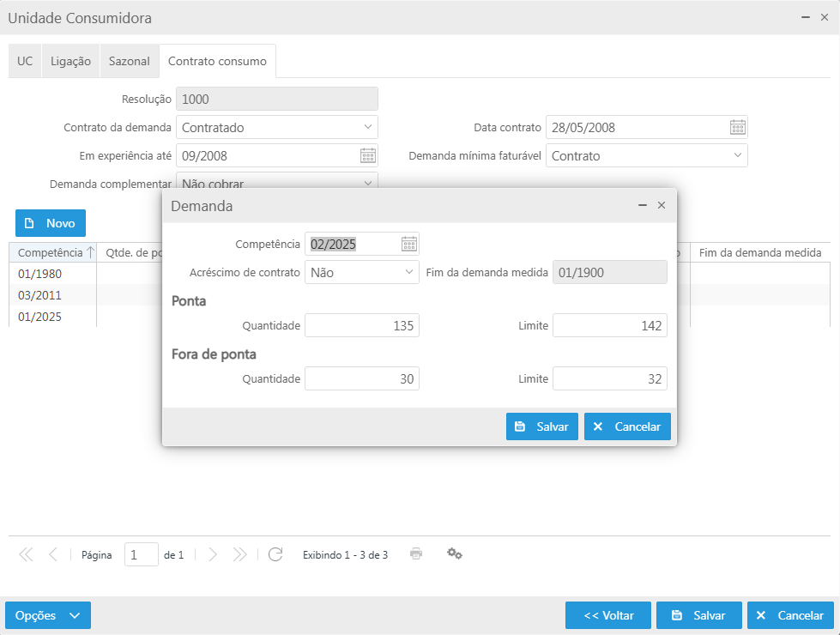Open calendar for Em experiência até field
This screenshot has height=635, width=840.
click(368, 156)
